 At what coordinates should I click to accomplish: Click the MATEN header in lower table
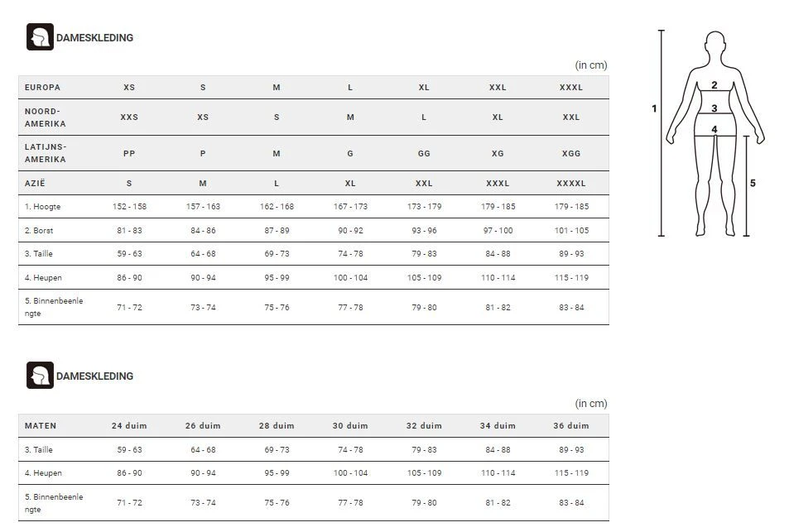coord(41,426)
